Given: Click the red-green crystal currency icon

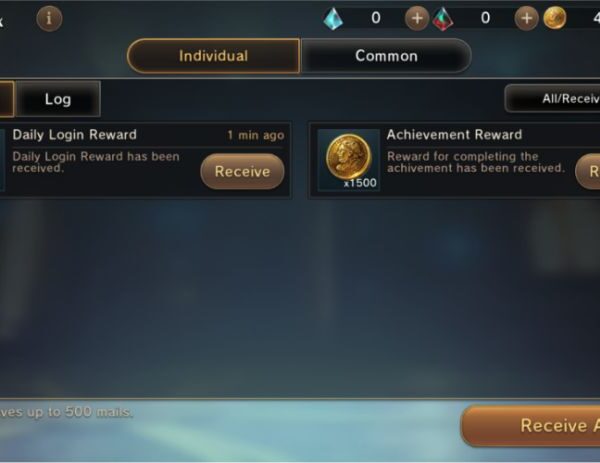Looking at the screenshot, I should point(443,19).
